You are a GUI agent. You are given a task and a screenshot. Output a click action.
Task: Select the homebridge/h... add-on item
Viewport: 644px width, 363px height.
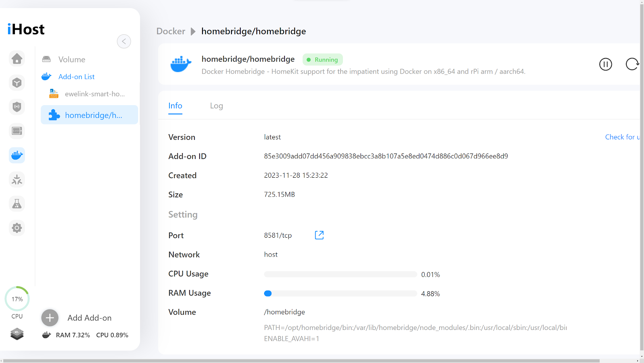click(89, 115)
